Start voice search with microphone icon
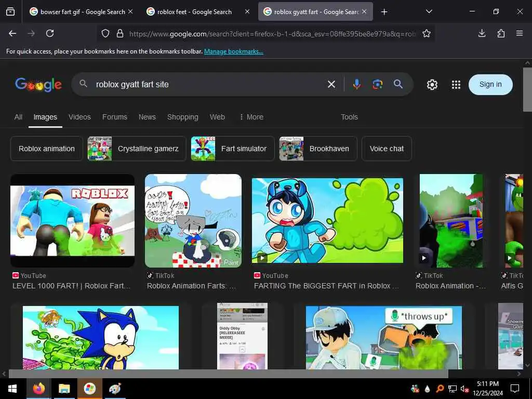The image size is (532, 399). click(x=356, y=84)
